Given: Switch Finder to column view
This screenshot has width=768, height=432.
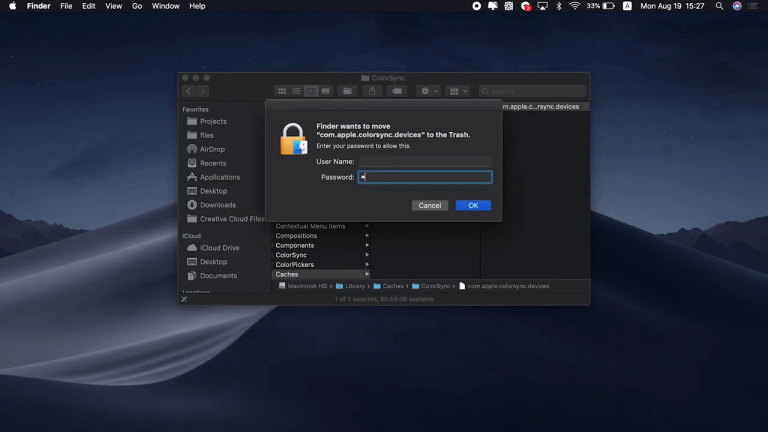Looking at the screenshot, I should [x=311, y=91].
